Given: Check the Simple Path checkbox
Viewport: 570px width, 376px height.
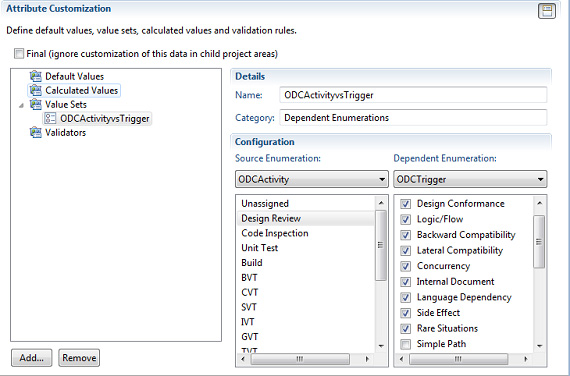Looking at the screenshot, I should point(405,344).
